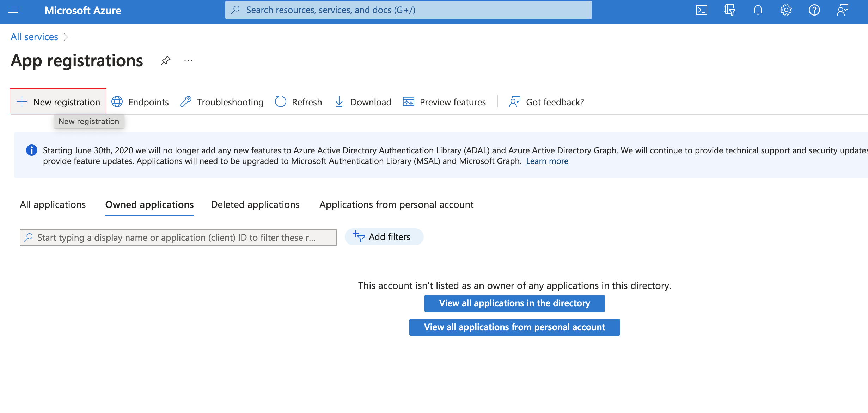Pin App registrations to dashboard
The width and height of the screenshot is (868, 413).
click(x=165, y=61)
